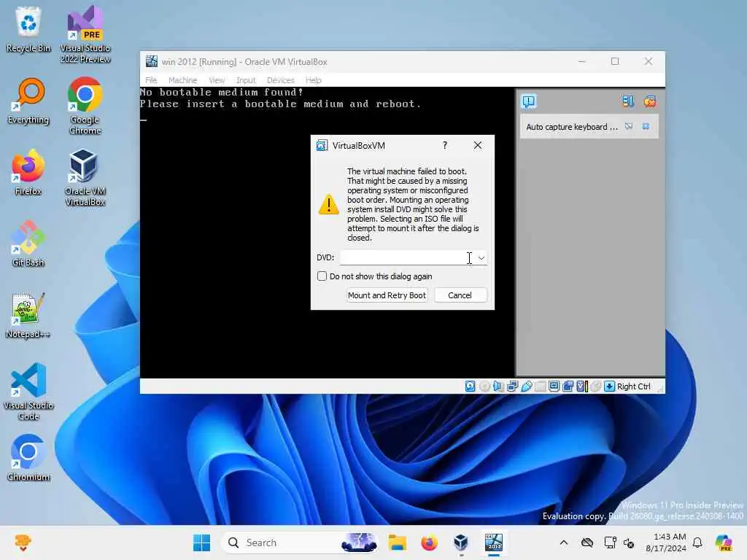The width and height of the screenshot is (747, 560).
Task: Click the USB devices indicator in status bar
Action: (526, 386)
